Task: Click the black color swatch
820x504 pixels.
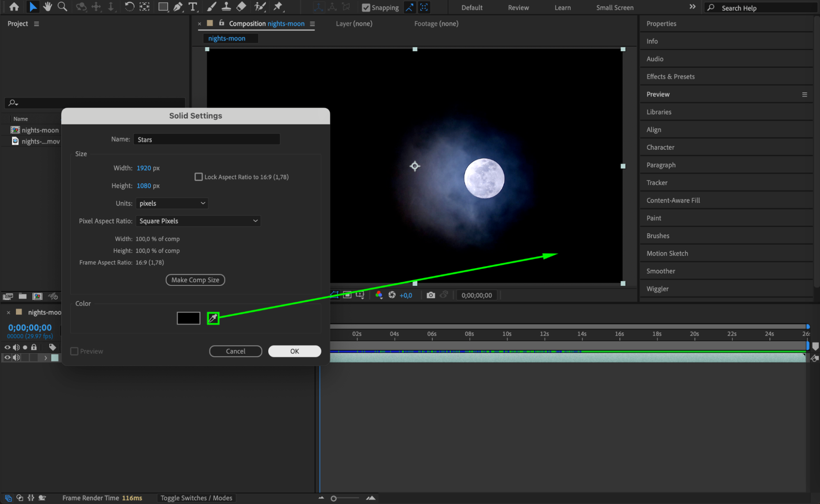Action: point(188,318)
